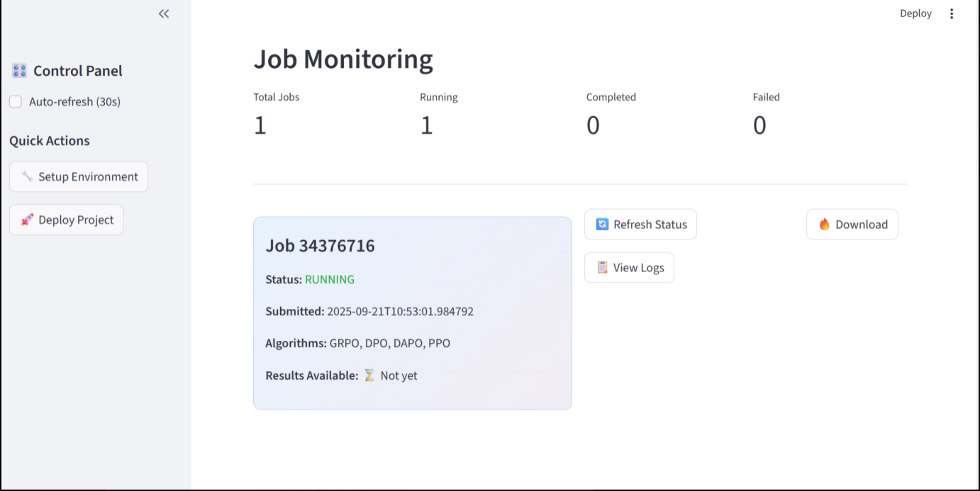Image resolution: width=980 pixels, height=491 pixels.
Task: Click the hourglass icon beside Not yet
Action: [x=369, y=376]
